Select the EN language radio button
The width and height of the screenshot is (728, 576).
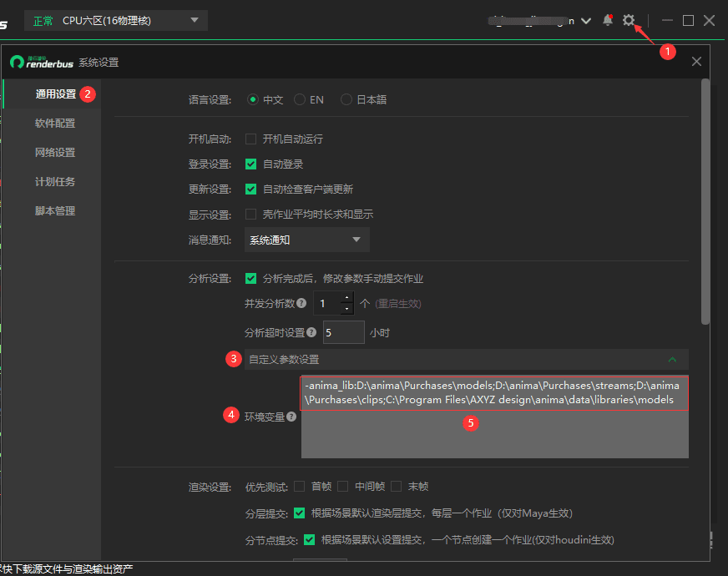(x=300, y=99)
